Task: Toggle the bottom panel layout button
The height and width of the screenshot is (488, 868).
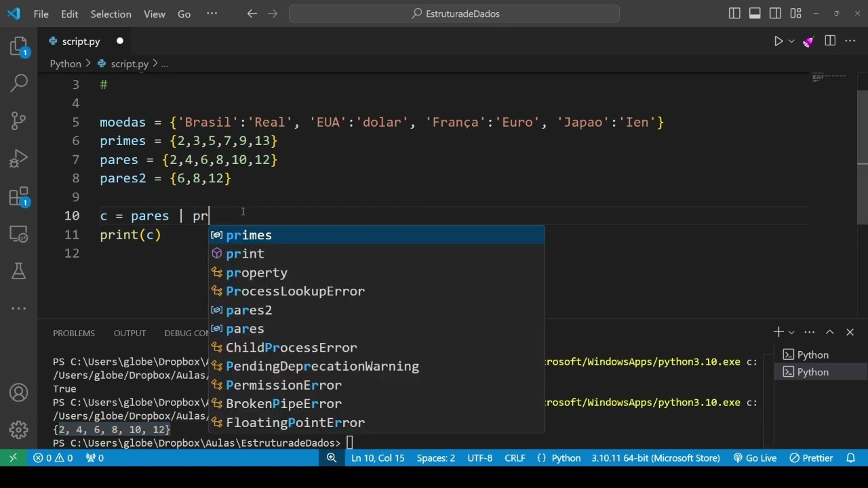Action: pos(755,14)
